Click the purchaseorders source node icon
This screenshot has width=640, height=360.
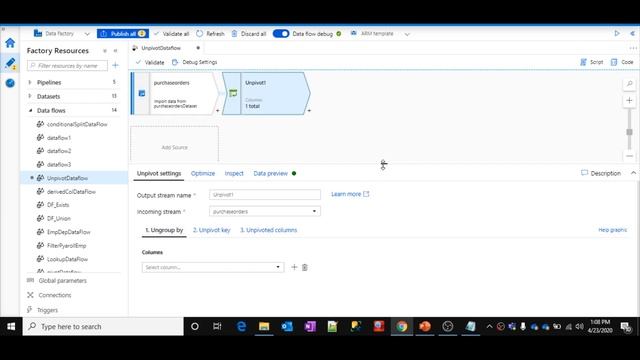coord(142,93)
